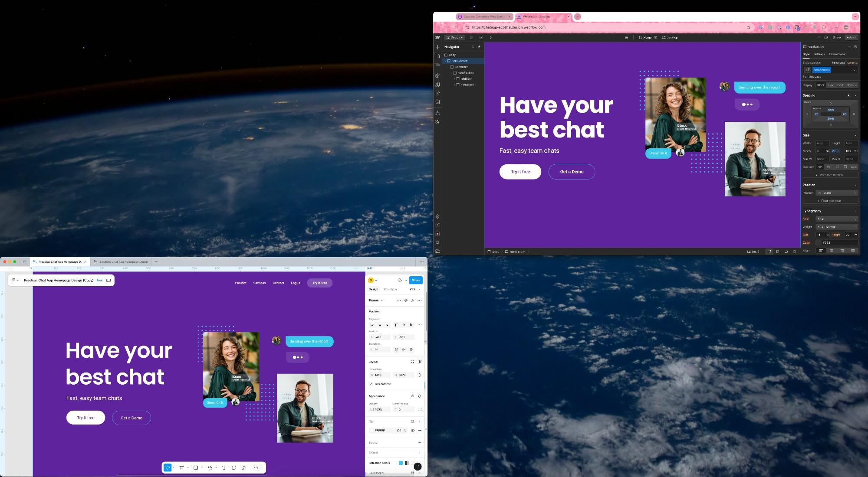Open the Webflow Assets panel icon
Image resolution: width=868 pixels, height=477 pixels.
click(437, 102)
